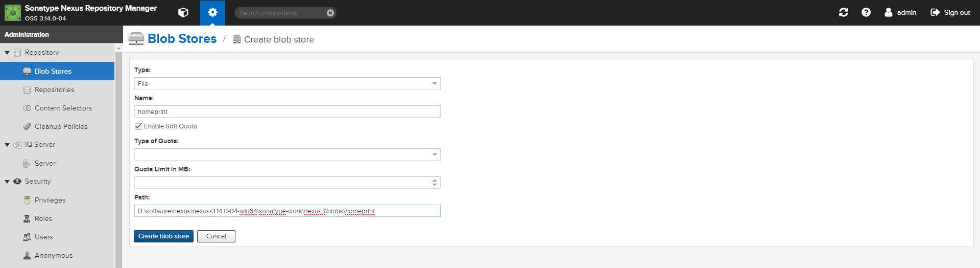The height and width of the screenshot is (268, 980).
Task: Click the Privileges medal icon
Action: pyautogui.click(x=27, y=200)
